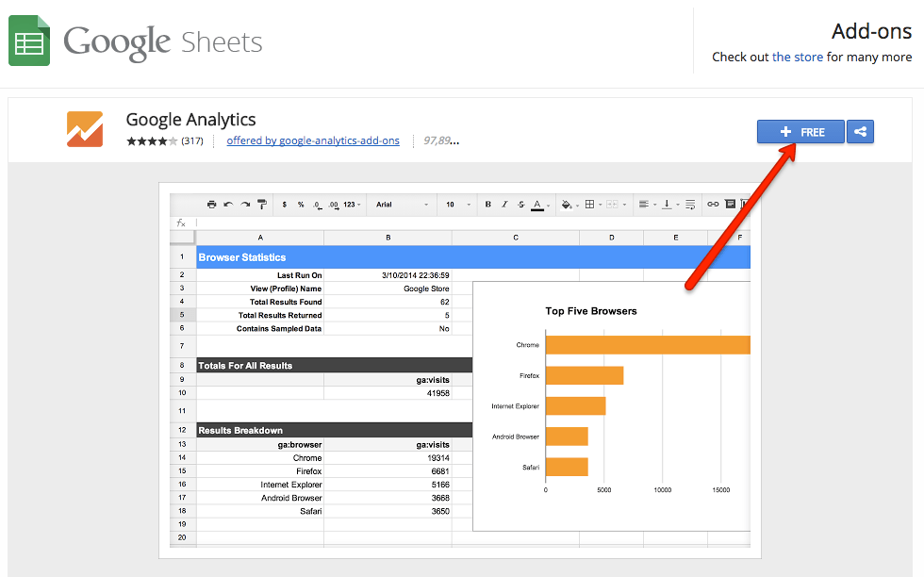This screenshot has height=577, width=924.
Task: Click the undo arrow icon
Action: tap(228, 205)
